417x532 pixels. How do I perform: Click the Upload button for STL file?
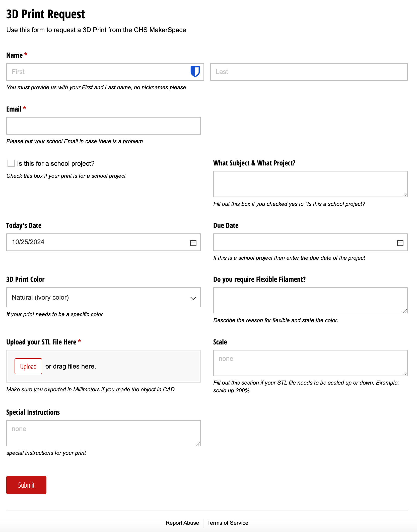[x=28, y=366]
